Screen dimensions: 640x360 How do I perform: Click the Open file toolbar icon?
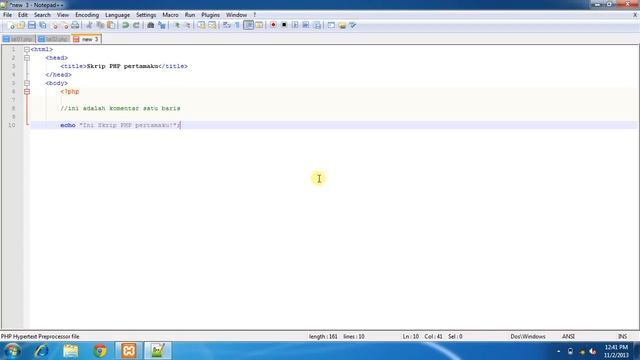[x=21, y=25]
